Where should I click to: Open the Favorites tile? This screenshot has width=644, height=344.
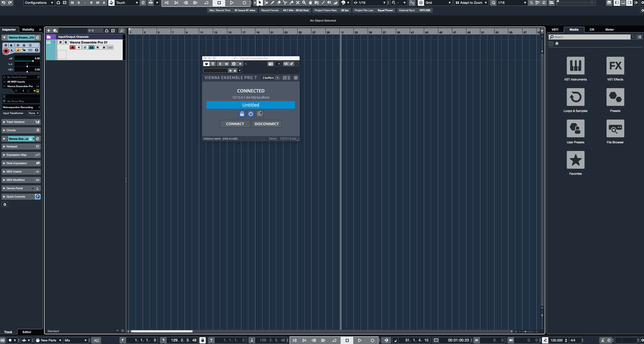(575, 160)
